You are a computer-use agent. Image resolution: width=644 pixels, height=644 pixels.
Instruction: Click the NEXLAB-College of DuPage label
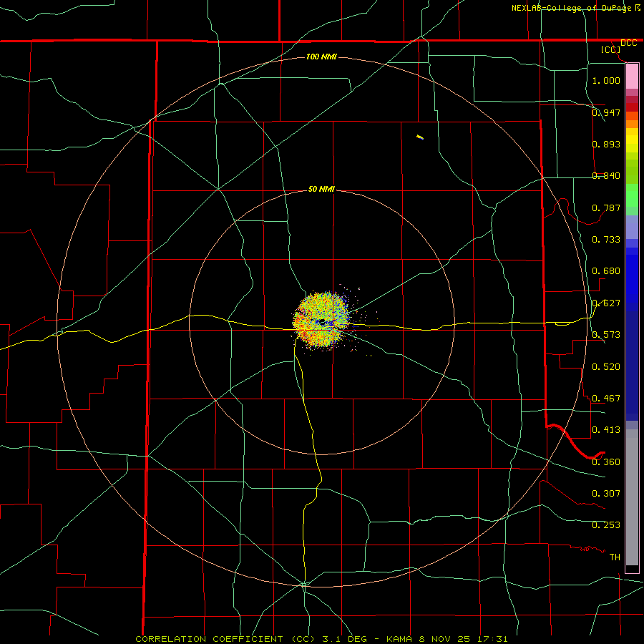tap(572, 8)
